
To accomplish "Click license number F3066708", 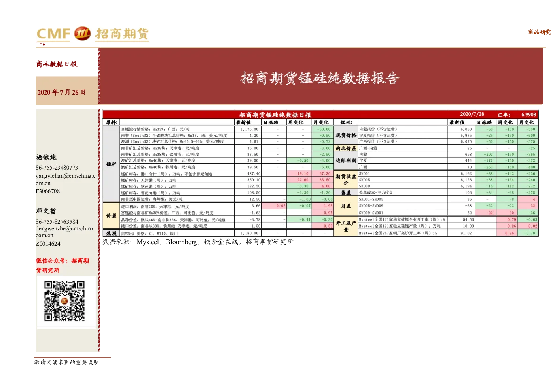I will [47, 191].
